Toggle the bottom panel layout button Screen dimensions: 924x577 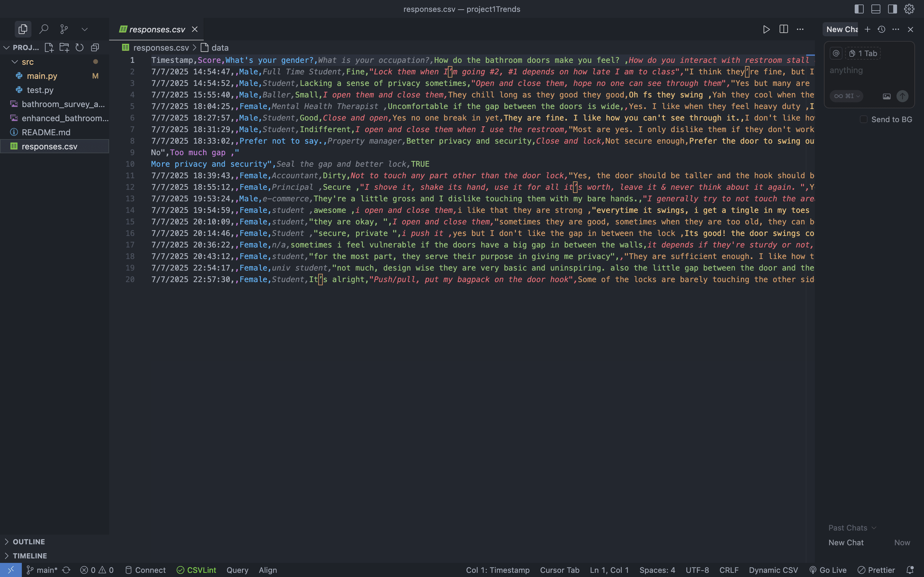pyautogui.click(x=876, y=9)
